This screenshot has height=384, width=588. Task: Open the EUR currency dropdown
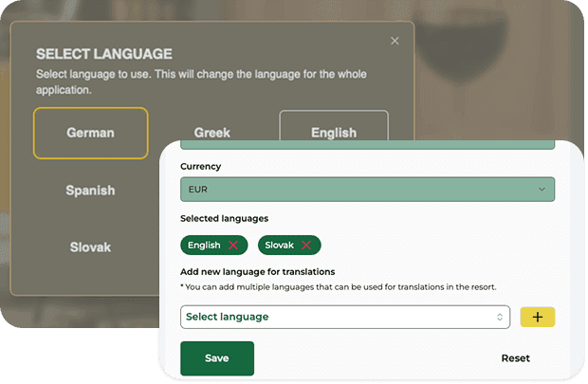(x=367, y=190)
